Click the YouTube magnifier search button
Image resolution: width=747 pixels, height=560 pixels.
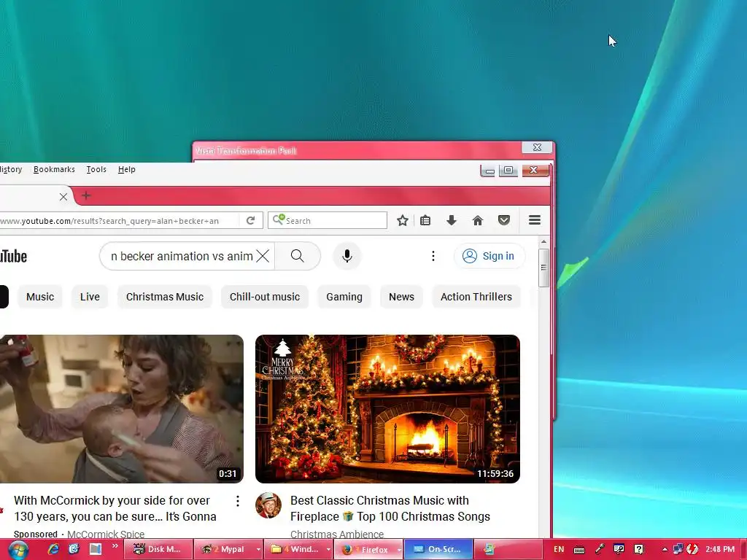point(298,256)
